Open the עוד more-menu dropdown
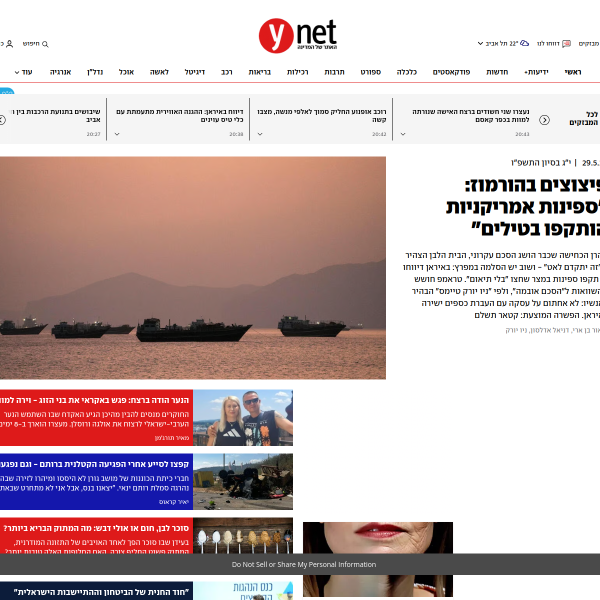 pos(23,72)
